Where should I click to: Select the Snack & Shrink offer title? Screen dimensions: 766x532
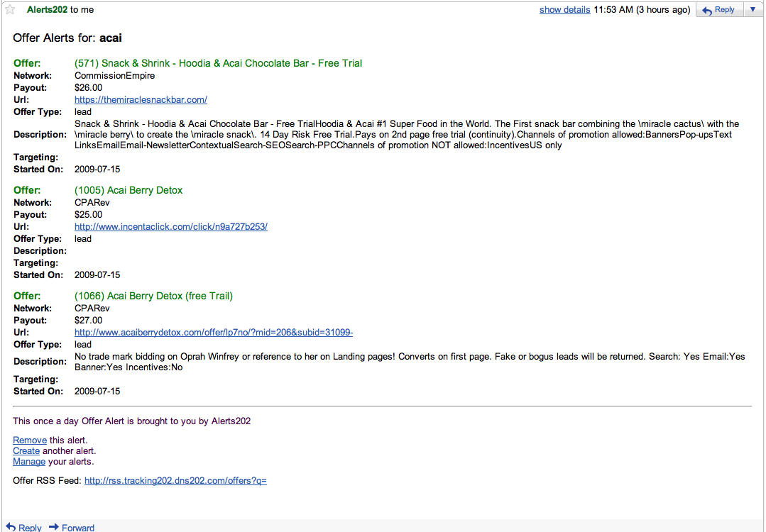point(219,63)
